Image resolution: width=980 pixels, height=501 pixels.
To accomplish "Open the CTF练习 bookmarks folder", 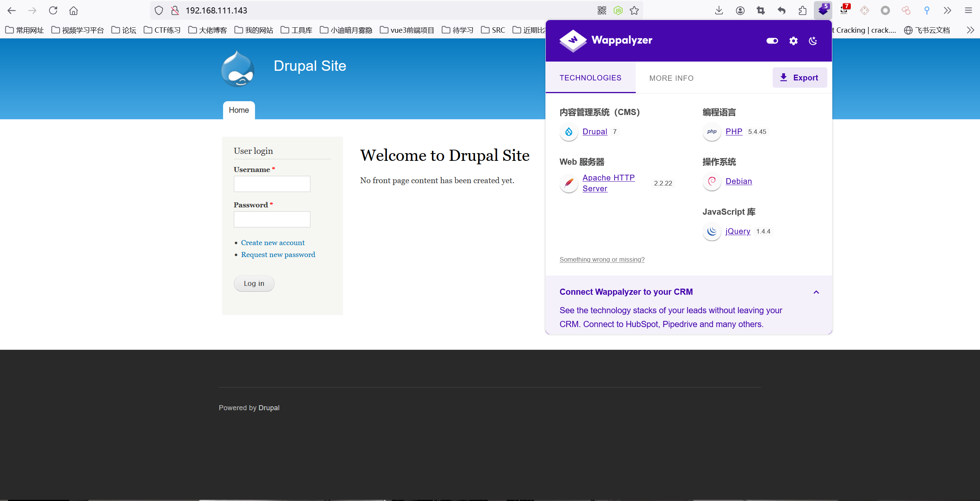I will coord(162,30).
